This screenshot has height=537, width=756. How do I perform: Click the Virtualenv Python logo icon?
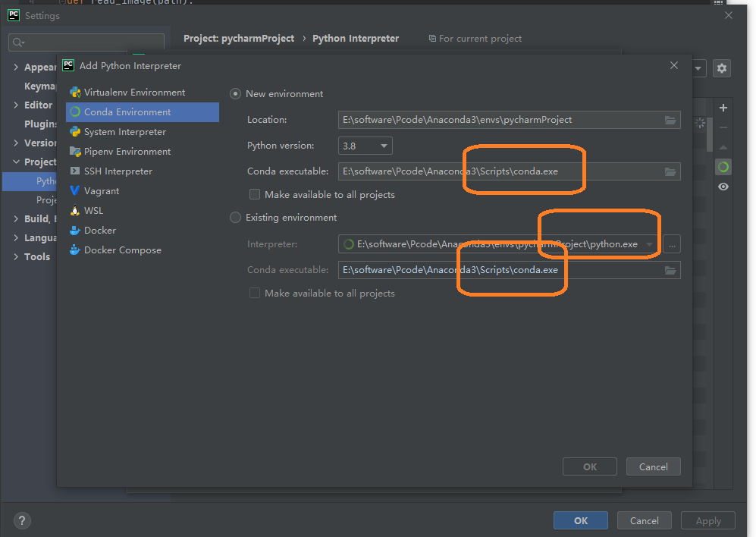(x=75, y=92)
